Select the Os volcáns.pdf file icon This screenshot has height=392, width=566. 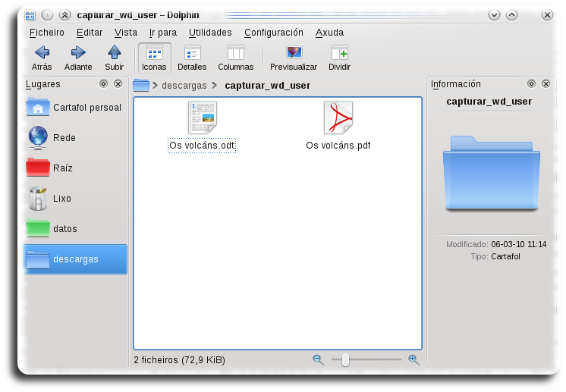point(338,118)
